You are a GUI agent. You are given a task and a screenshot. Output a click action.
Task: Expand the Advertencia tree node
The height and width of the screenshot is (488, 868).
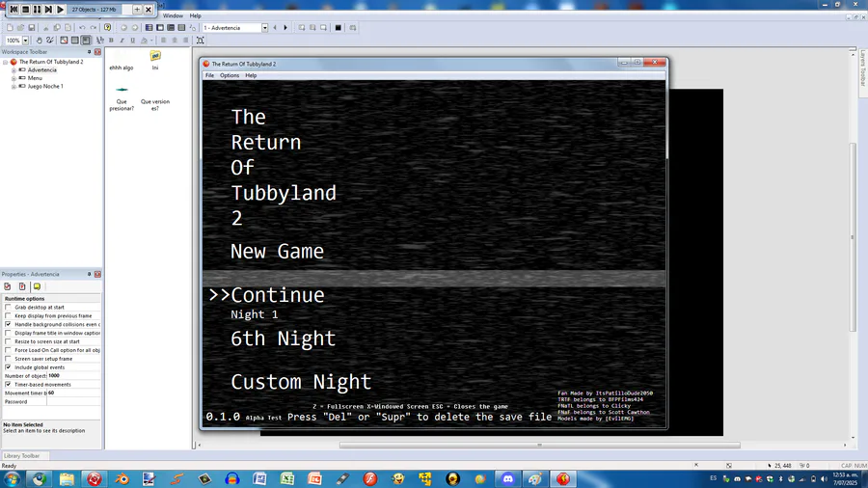[x=14, y=70]
